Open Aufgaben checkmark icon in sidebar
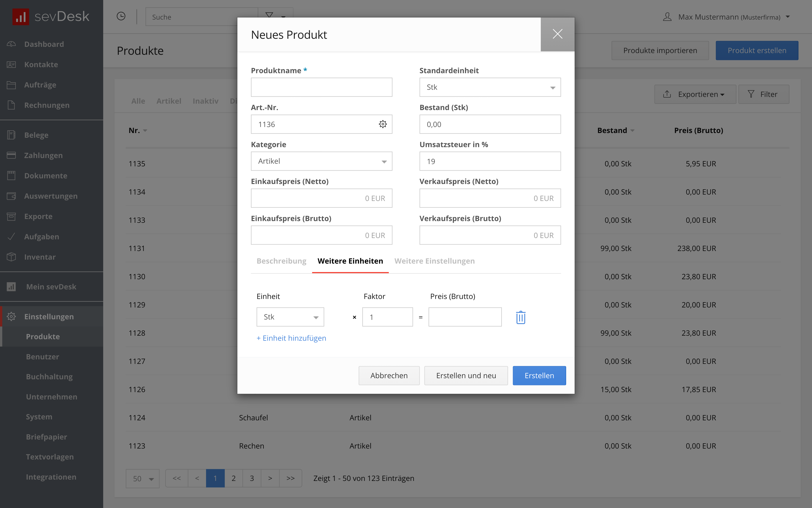This screenshot has width=812, height=508. click(x=11, y=237)
